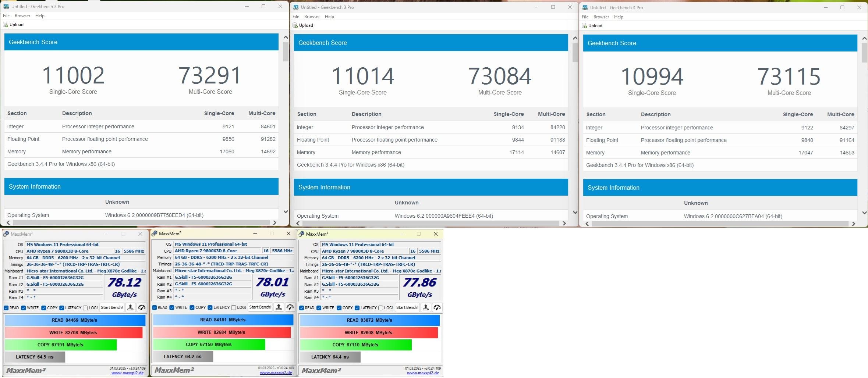The height and width of the screenshot is (378, 868).
Task: Click Start Bench! in the 78.12 GByte/s MaxxMem window
Action: coord(112,307)
